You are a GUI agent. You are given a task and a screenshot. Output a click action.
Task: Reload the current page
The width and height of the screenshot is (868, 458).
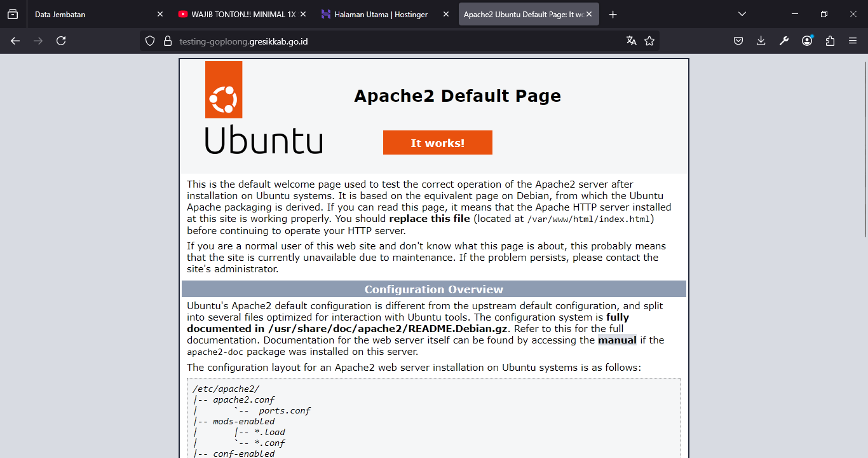(x=61, y=41)
